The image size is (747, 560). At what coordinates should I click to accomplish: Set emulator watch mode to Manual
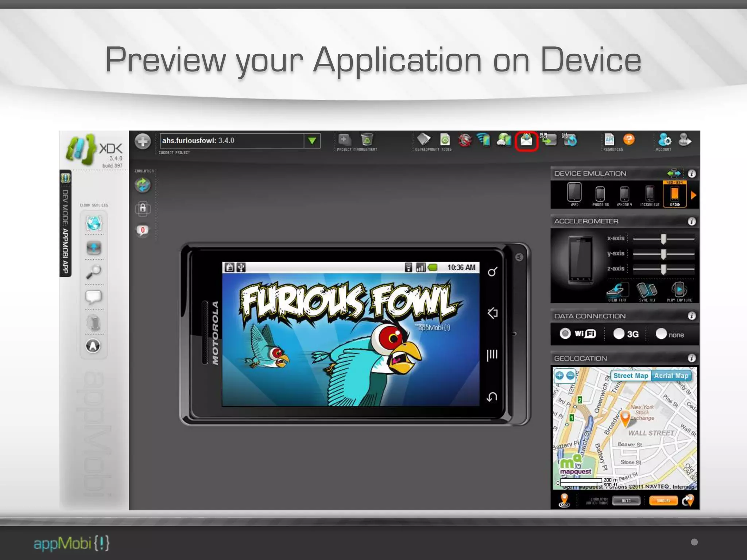663,501
